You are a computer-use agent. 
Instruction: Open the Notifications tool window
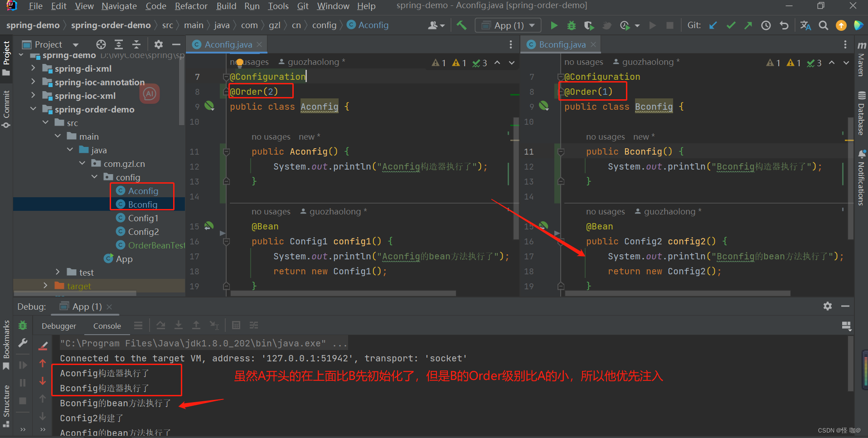click(x=861, y=178)
